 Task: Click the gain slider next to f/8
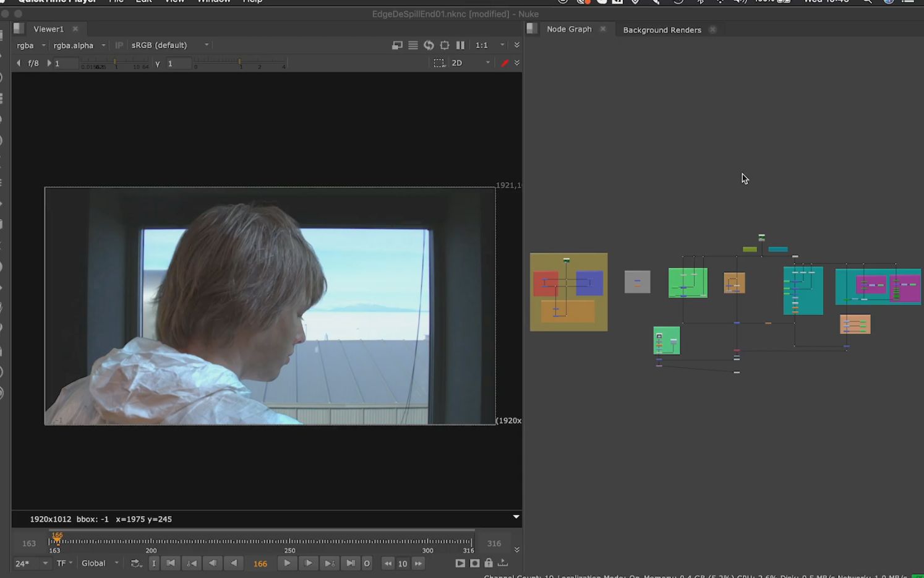[114, 64]
